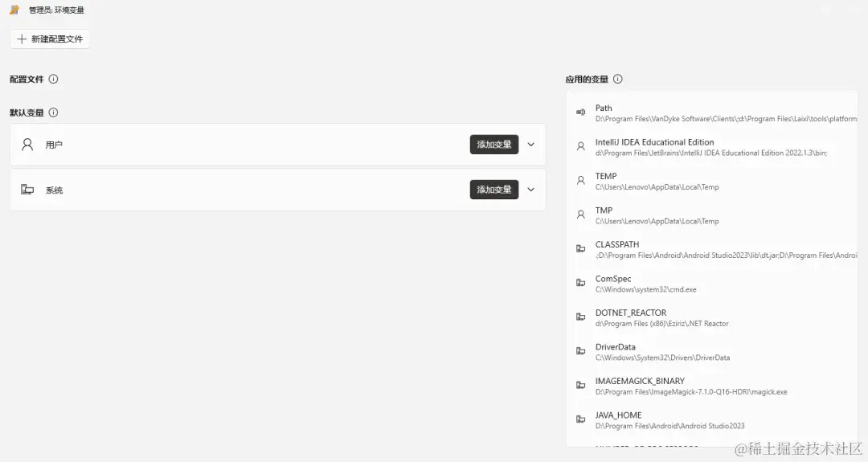Image resolution: width=868 pixels, height=462 pixels.
Task: Click the user icon in 用户 row
Action: (x=27, y=145)
